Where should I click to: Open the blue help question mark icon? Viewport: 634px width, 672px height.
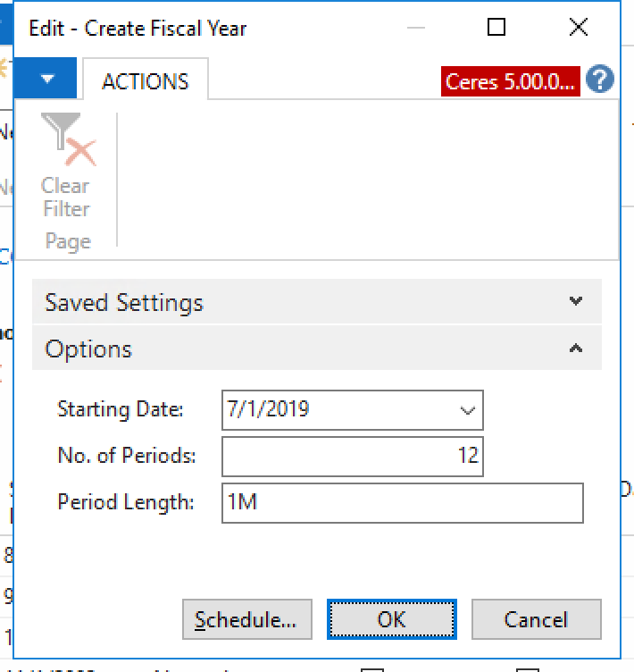[600, 80]
